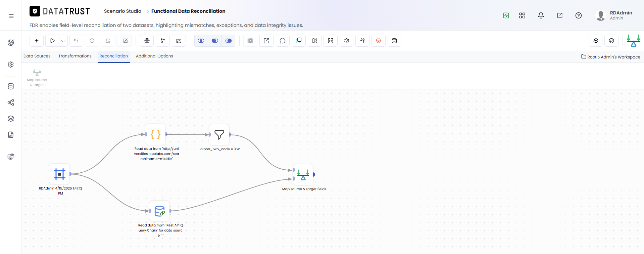Select the filter funnel node
The image size is (644, 254).
click(x=219, y=134)
